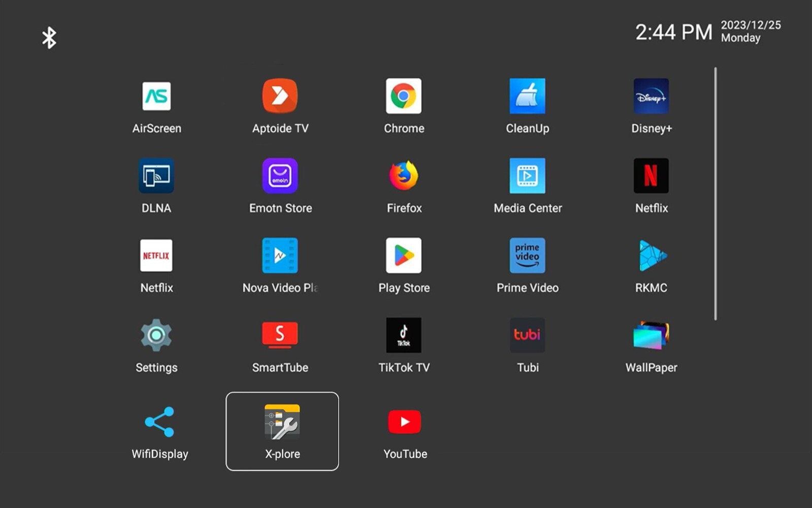
Task: Click the Monday weekday label
Action: click(740, 38)
